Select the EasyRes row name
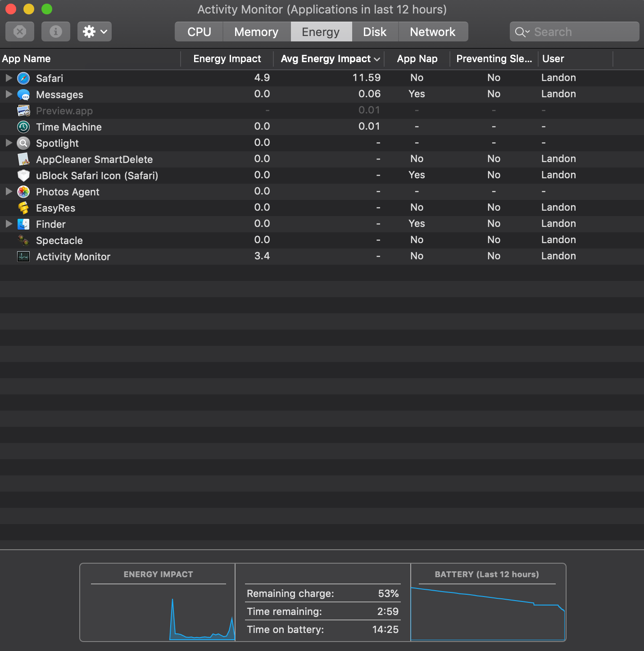Image resolution: width=644 pixels, height=651 pixels. [56, 208]
